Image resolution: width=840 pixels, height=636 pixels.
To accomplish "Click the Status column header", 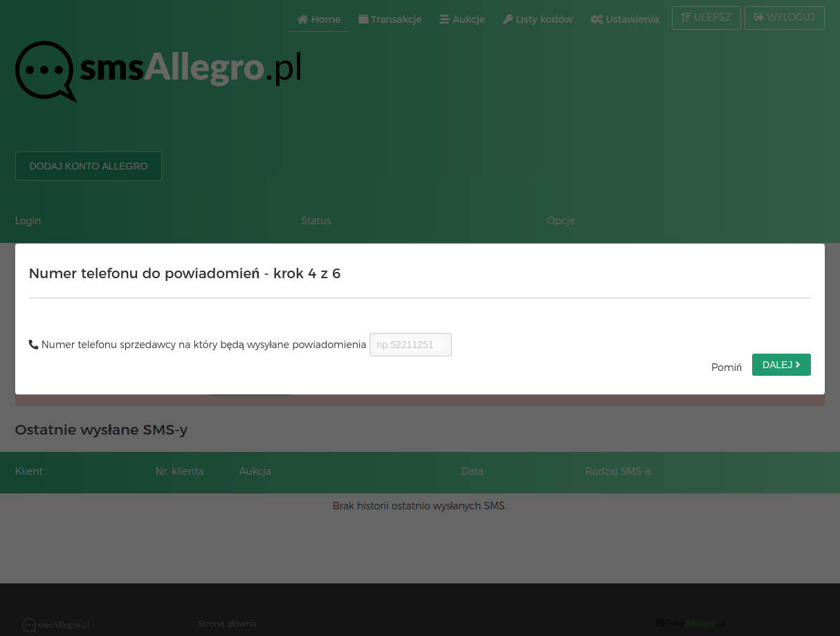I will [316, 221].
